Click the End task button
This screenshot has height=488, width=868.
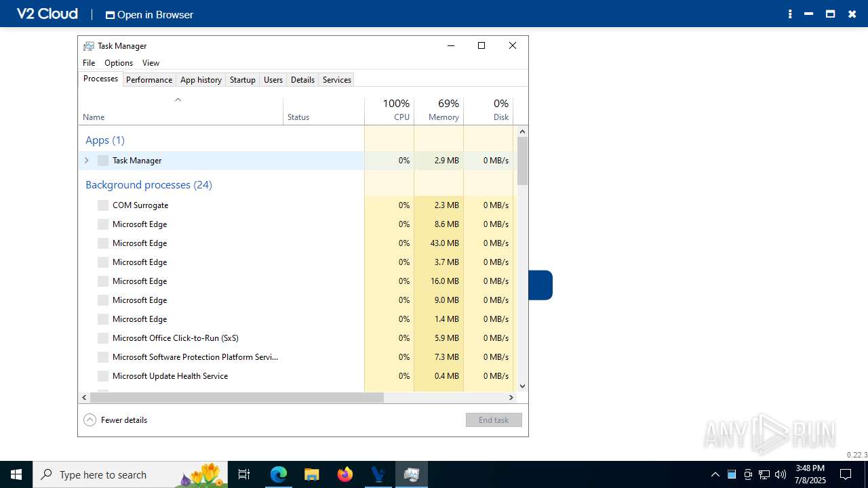(494, 420)
